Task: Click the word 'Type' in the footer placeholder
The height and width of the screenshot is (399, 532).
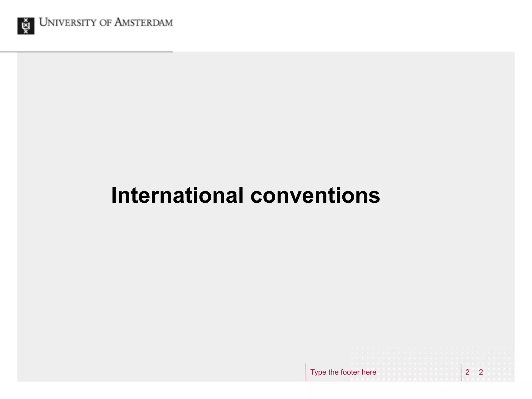Action: coord(318,372)
